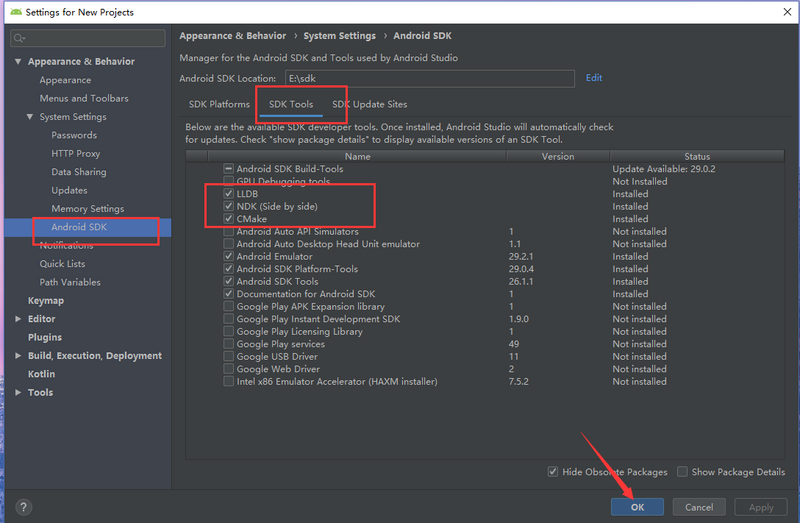Open Menus and Toolbars settings
Image resolution: width=800 pixels, height=523 pixels.
[x=84, y=98]
